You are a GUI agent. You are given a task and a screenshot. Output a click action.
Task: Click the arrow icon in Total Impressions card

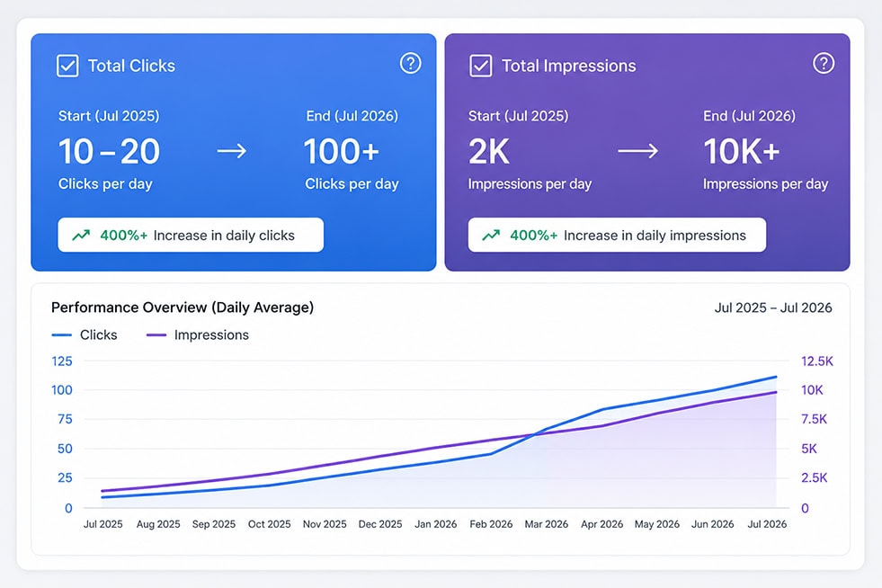pos(637,151)
